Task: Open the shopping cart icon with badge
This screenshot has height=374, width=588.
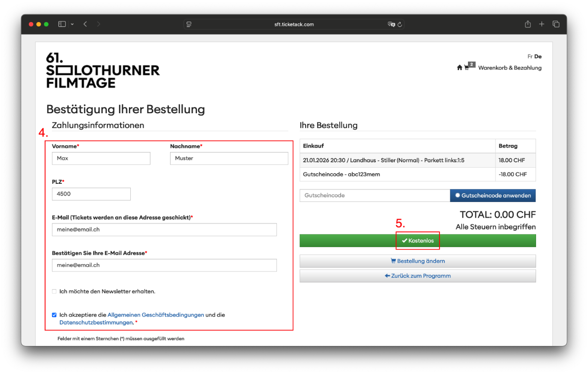Action: [467, 68]
